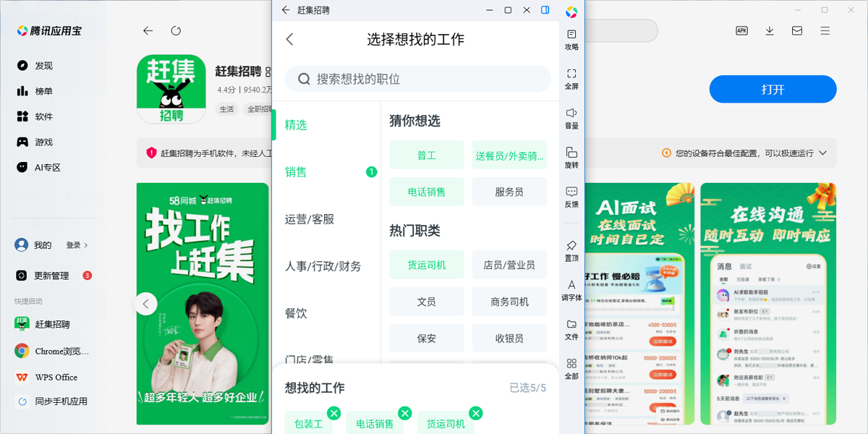The height and width of the screenshot is (434, 868).
Task: Open downloads icon in 应用宝 header
Action: click(x=770, y=30)
